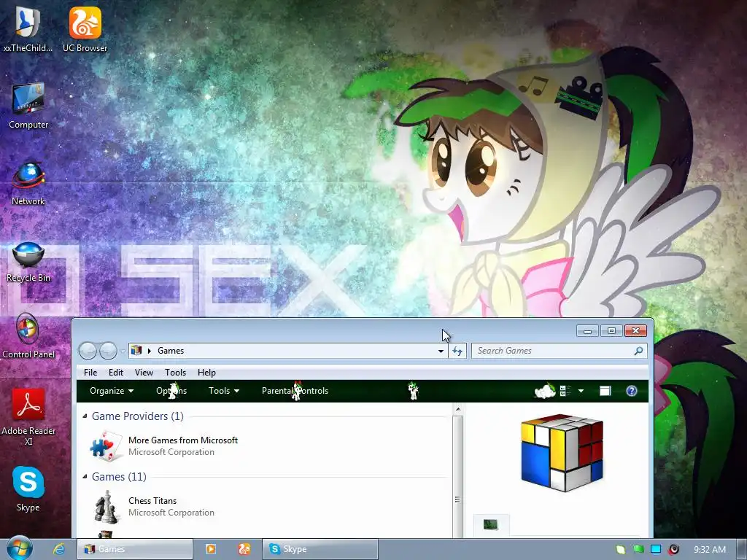Image resolution: width=747 pixels, height=560 pixels.
Task: Open the Edit menu
Action: [116, 373]
